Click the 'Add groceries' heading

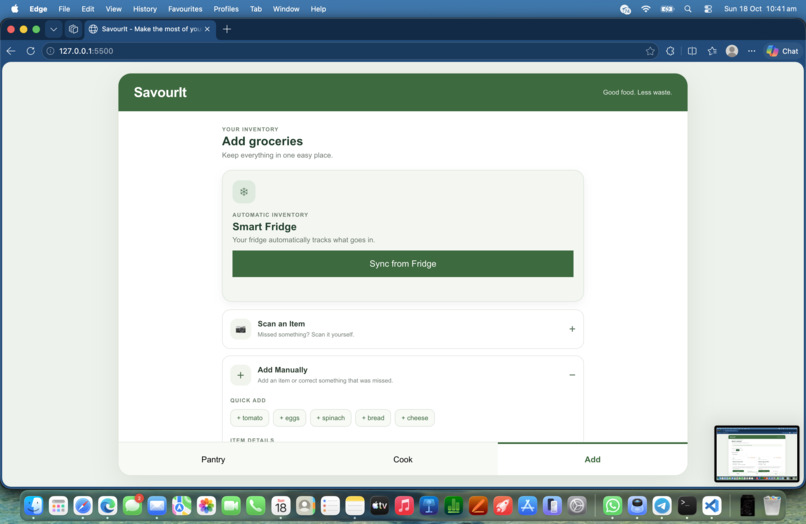[262, 141]
